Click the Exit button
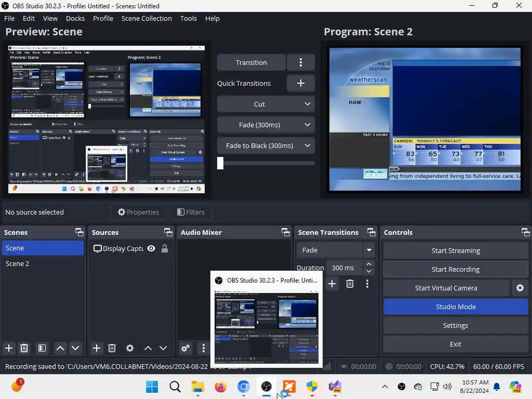 click(x=455, y=344)
